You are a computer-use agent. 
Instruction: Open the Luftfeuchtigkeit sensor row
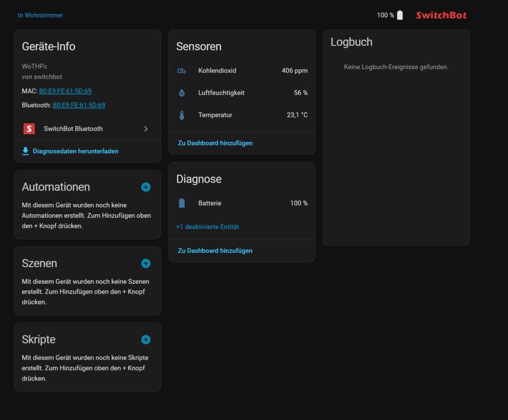pyautogui.click(x=242, y=93)
